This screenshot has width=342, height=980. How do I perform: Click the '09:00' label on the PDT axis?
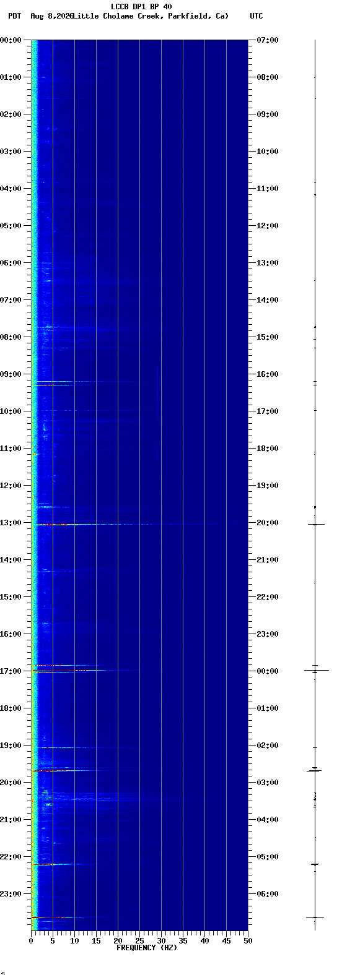11,374
